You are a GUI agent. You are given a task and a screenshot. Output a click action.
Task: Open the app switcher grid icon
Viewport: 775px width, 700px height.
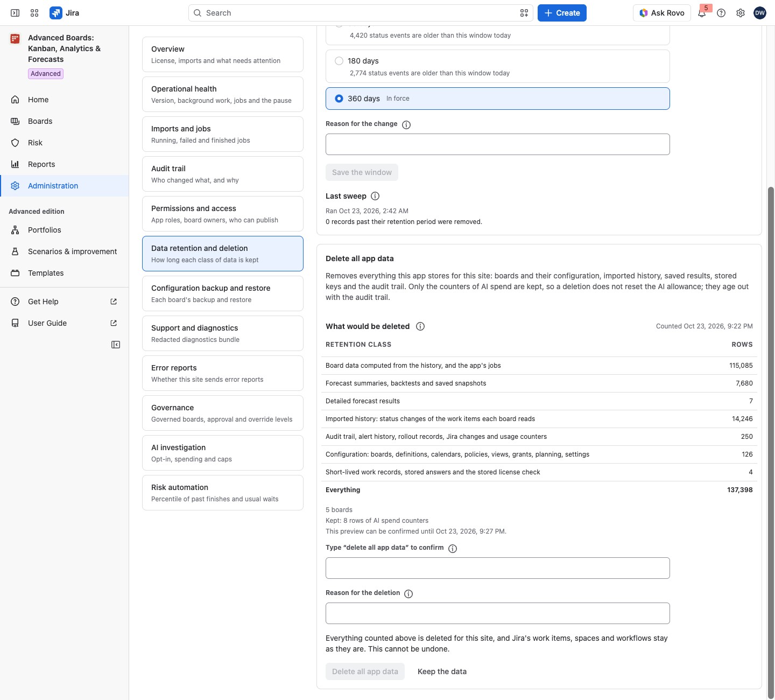34,13
